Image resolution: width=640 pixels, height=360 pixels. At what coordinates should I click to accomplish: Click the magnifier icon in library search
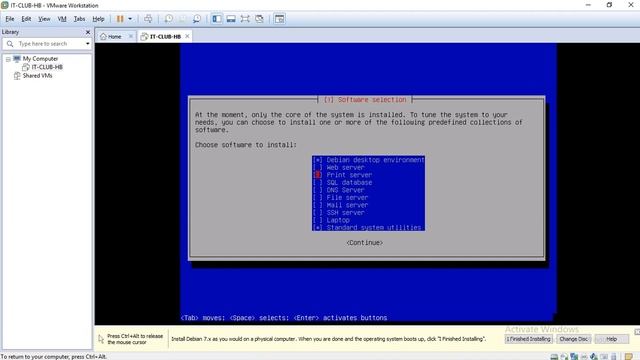click(x=10, y=44)
